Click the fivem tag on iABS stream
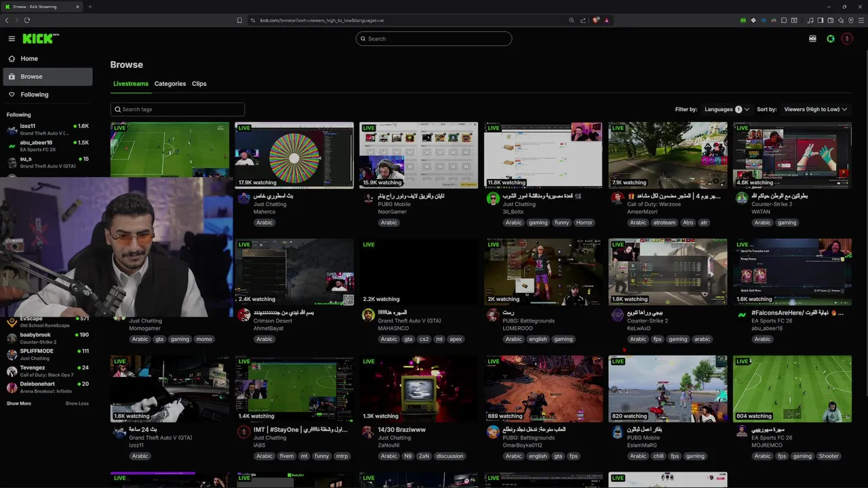This screenshot has width=868, height=488. pos(287,456)
